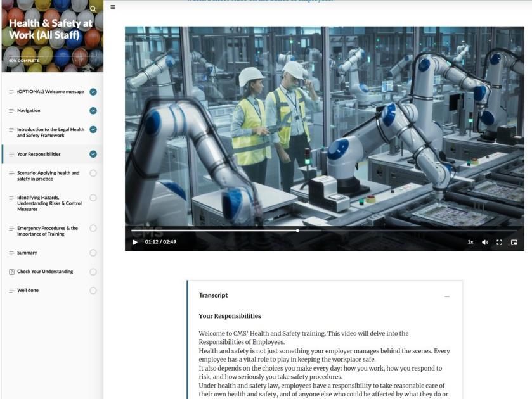
Task: Open the Navigation lesson
Action: pyautogui.click(x=53, y=110)
